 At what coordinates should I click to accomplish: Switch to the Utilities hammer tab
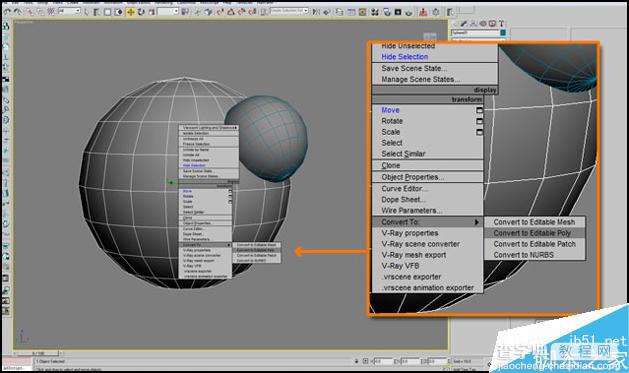click(501, 24)
